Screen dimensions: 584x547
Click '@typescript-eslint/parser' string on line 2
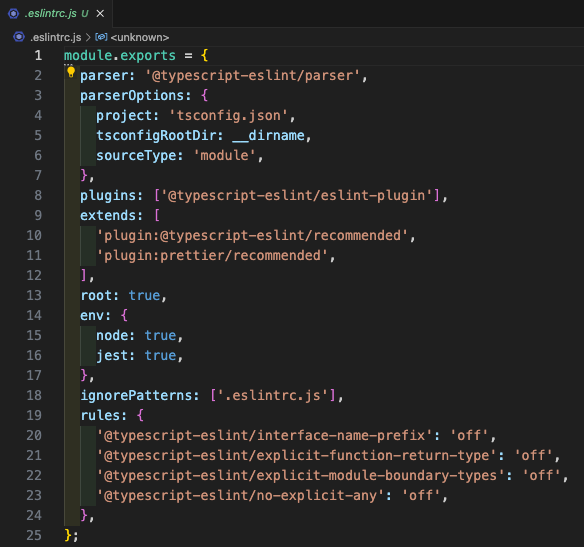coord(253,76)
